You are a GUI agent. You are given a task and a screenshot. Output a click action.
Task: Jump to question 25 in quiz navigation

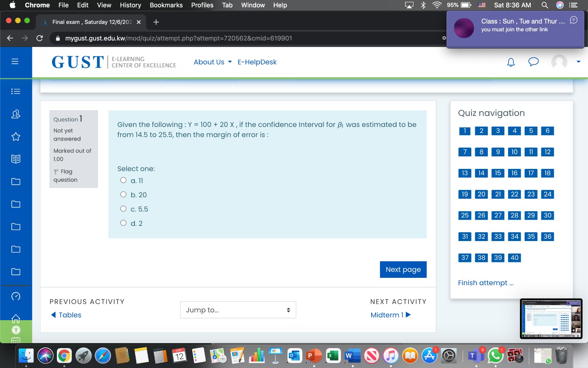[464, 215]
